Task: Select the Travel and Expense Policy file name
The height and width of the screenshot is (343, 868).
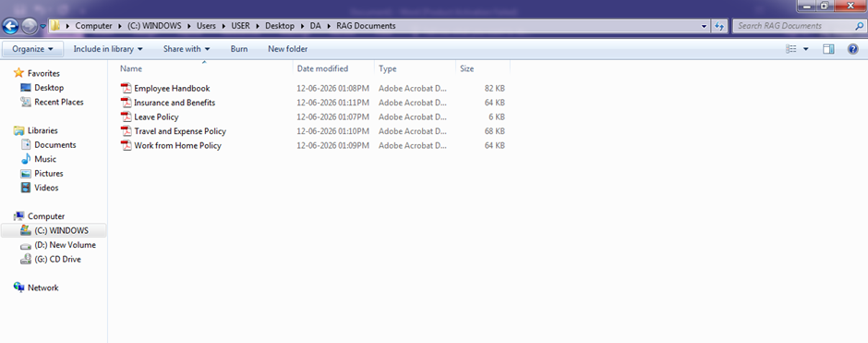Action: pos(180,131)
